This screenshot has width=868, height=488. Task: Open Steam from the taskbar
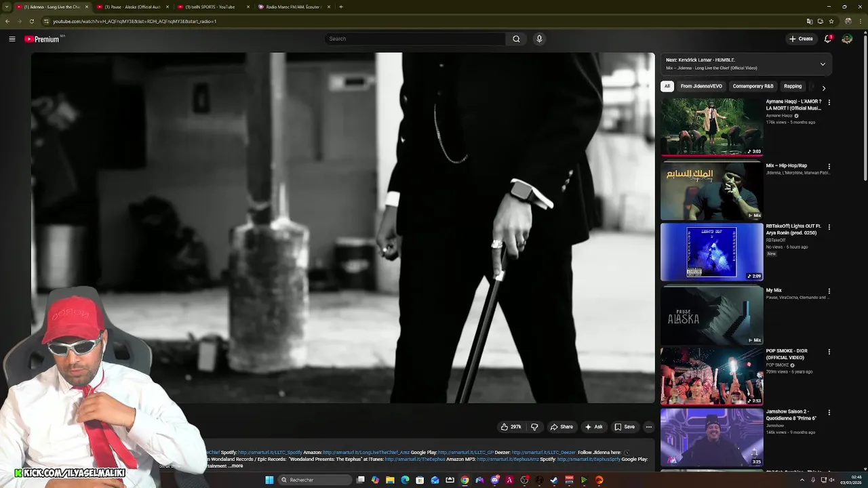click(x=554, y=480)
